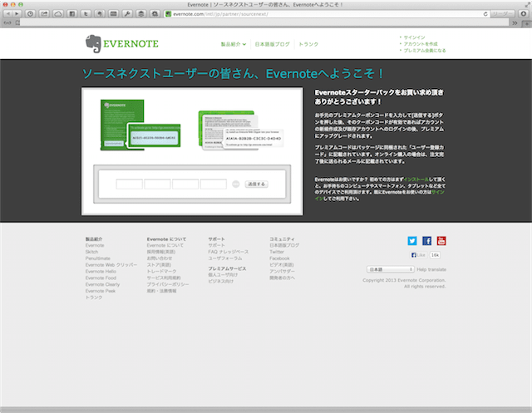
Task: Enter full screen with the window arrows
Action: point(526,4)
